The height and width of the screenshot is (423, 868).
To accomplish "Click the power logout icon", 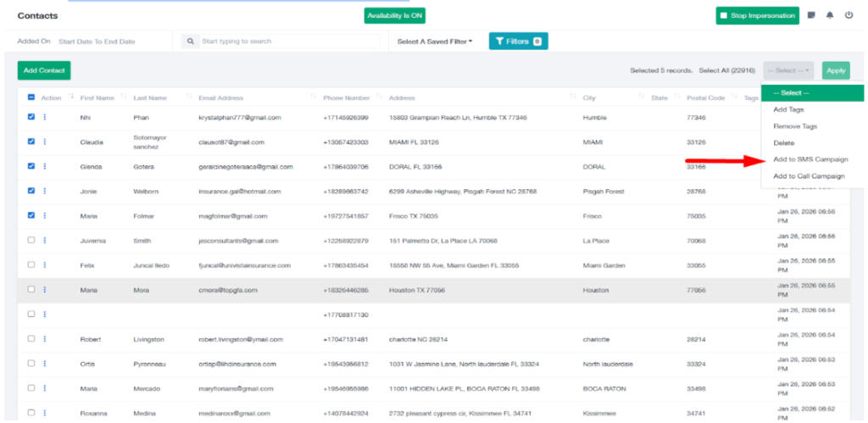I will [849, 15].
